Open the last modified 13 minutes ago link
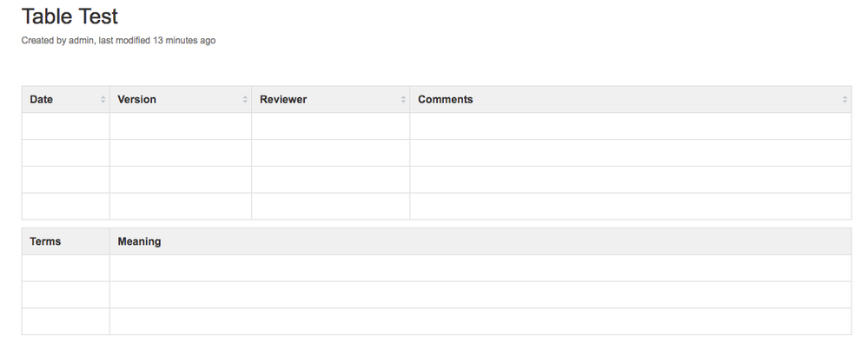Viewport: 868px width, 349px height. [157, 41]
